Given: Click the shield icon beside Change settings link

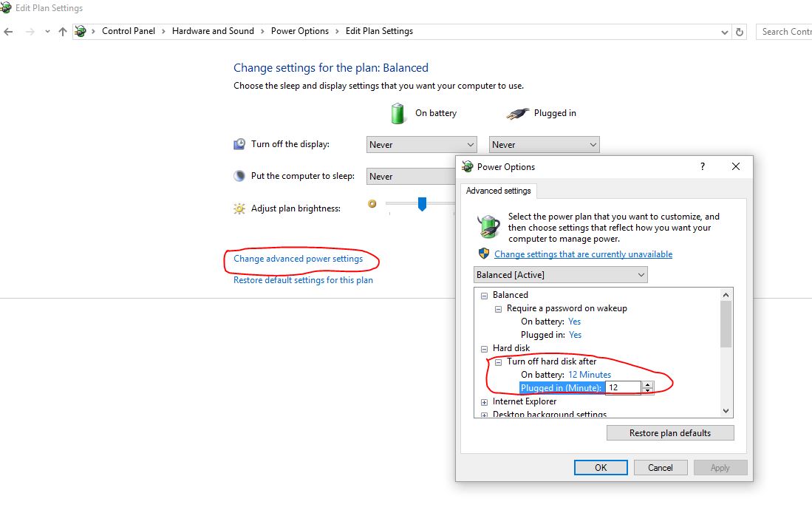Looking at the screenshot, I should pos(484,254).
